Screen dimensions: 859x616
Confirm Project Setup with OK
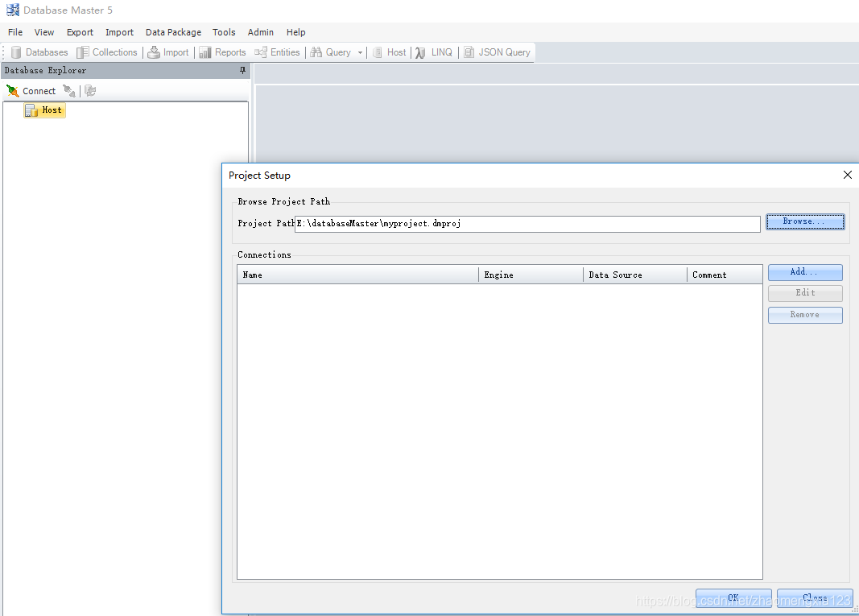pos(733,598)
